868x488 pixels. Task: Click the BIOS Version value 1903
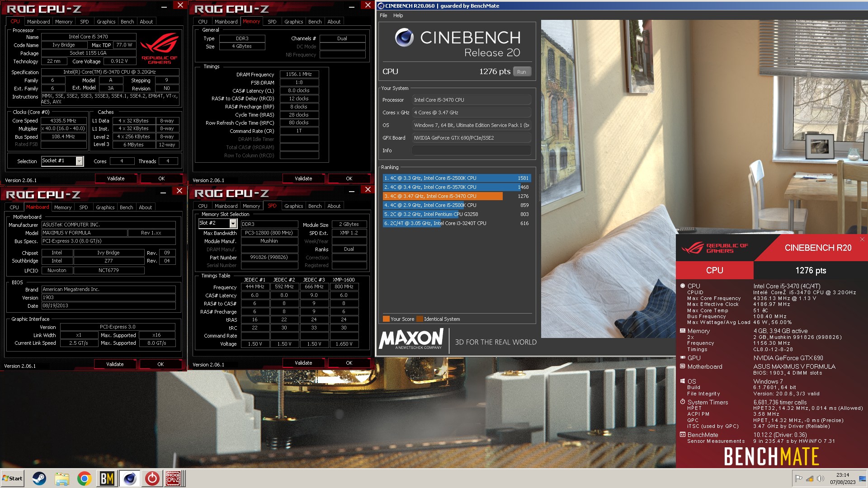click(108, 298)
